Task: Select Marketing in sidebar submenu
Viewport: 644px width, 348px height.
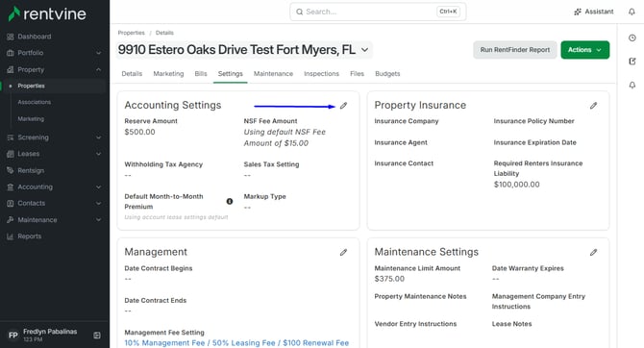Action: point(31,119)
